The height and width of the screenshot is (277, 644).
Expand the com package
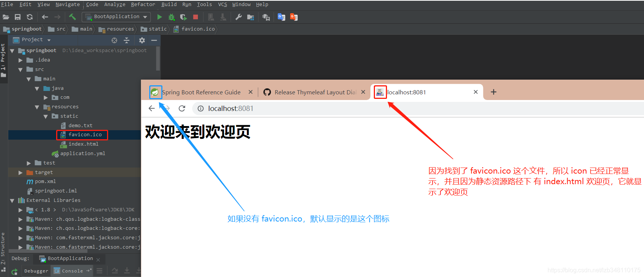(x=46, y=98)
